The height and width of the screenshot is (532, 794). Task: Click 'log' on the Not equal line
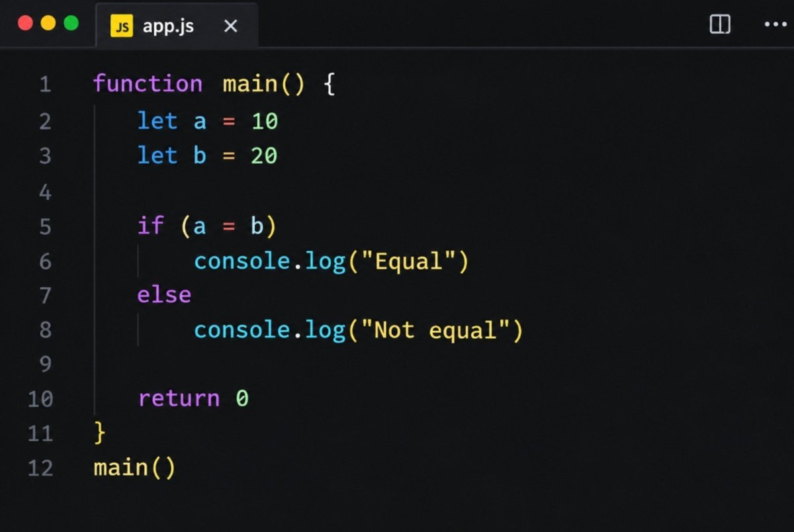pos(326,330)
